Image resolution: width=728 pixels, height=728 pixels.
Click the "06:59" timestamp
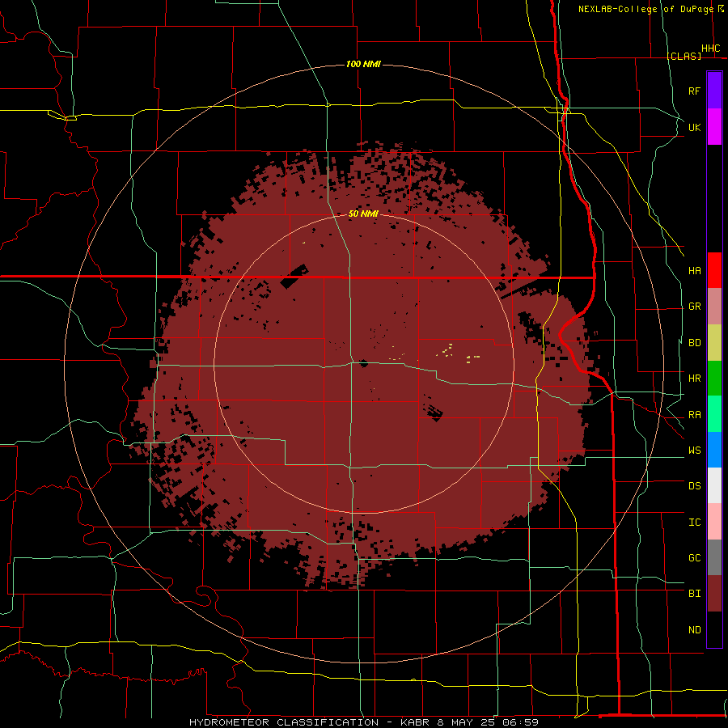tap(520, 722)
